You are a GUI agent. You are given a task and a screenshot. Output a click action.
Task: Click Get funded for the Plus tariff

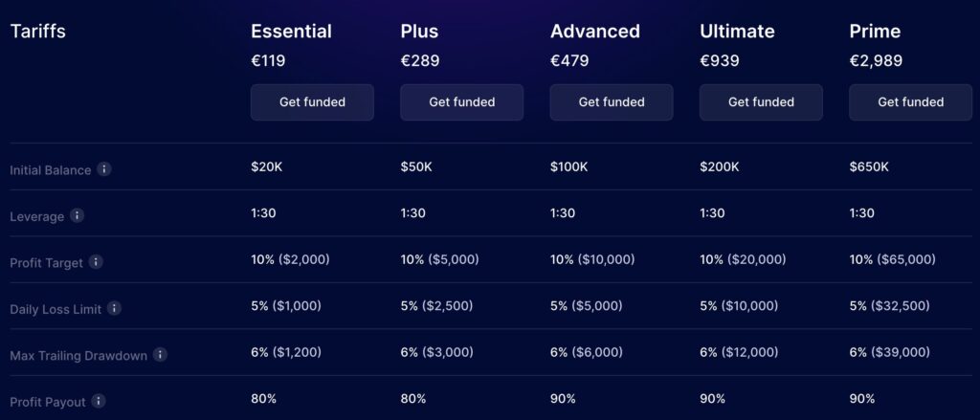tap(461, 102)
